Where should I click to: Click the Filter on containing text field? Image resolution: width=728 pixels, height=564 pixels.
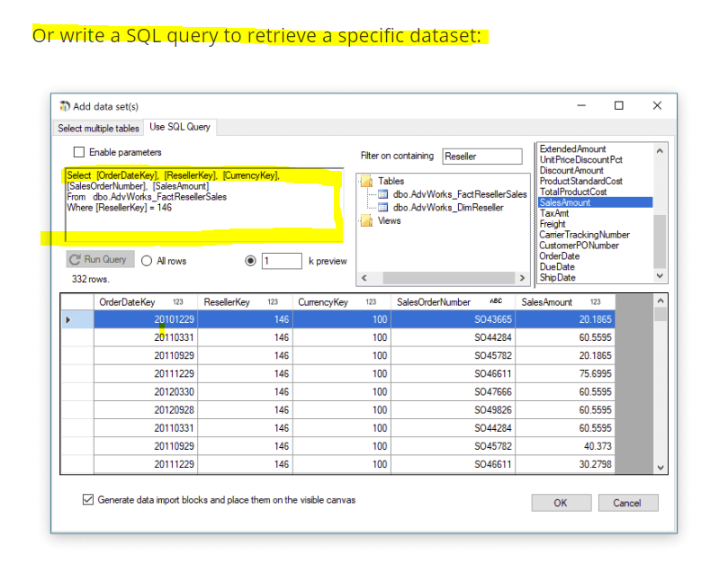[481, 157]
